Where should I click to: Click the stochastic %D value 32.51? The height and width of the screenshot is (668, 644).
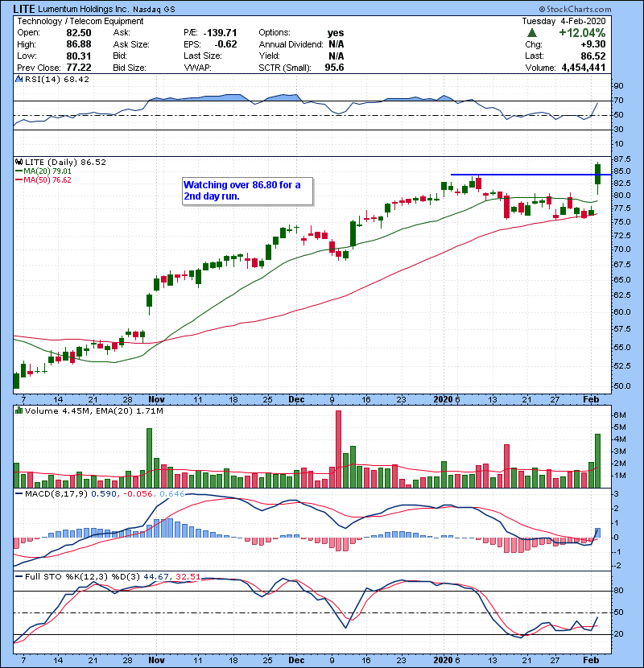[x=188, y=576]
